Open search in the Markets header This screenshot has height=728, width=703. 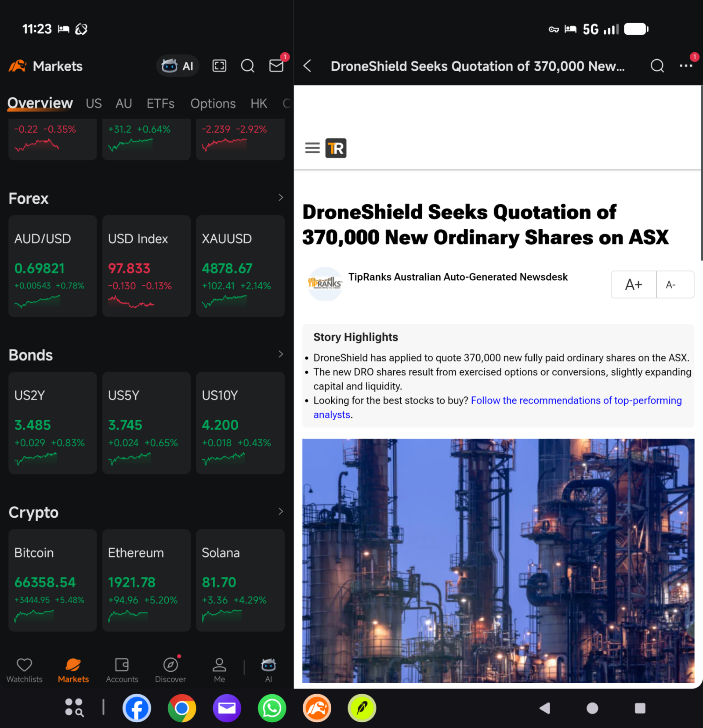[x=247, y=66]
